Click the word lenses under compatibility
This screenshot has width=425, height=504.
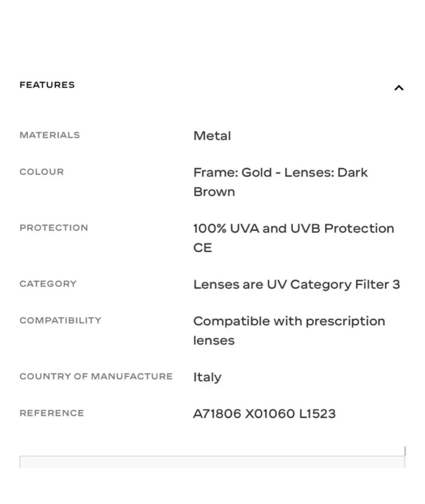coord(214,341)
